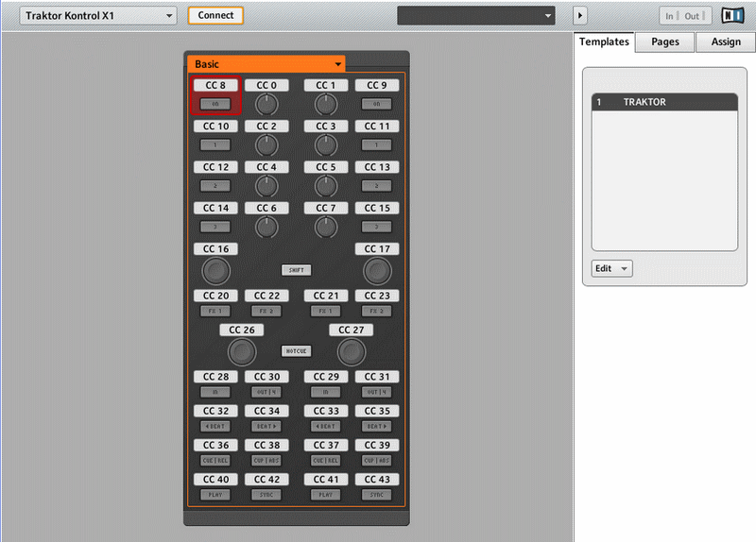Select the FX 1 button under CC 20
The width and height of the screenshot is (756, 542).
tap(215, 311)
